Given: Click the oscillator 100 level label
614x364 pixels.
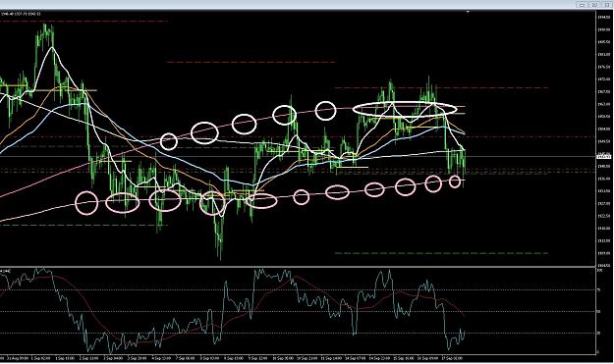Looking at the screenshot, I should (x=599, y=270).
